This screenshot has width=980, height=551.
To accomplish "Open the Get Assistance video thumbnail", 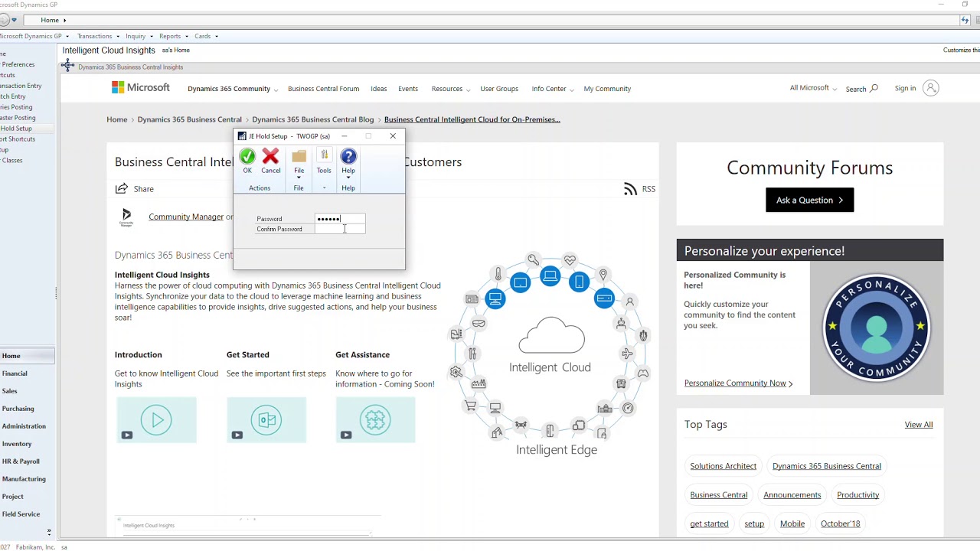I will point(375,419).
